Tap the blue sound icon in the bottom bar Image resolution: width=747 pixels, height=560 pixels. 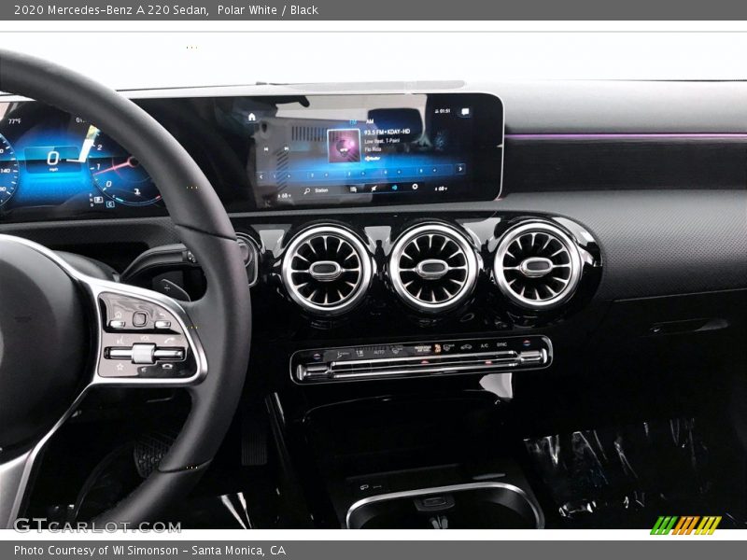coord(394,188)
